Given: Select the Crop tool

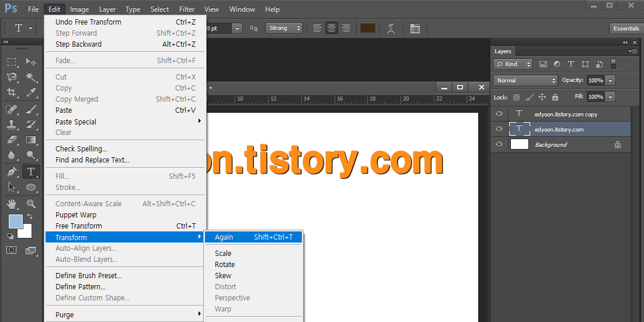Looking at the screenshot, I should coord(12,92).
